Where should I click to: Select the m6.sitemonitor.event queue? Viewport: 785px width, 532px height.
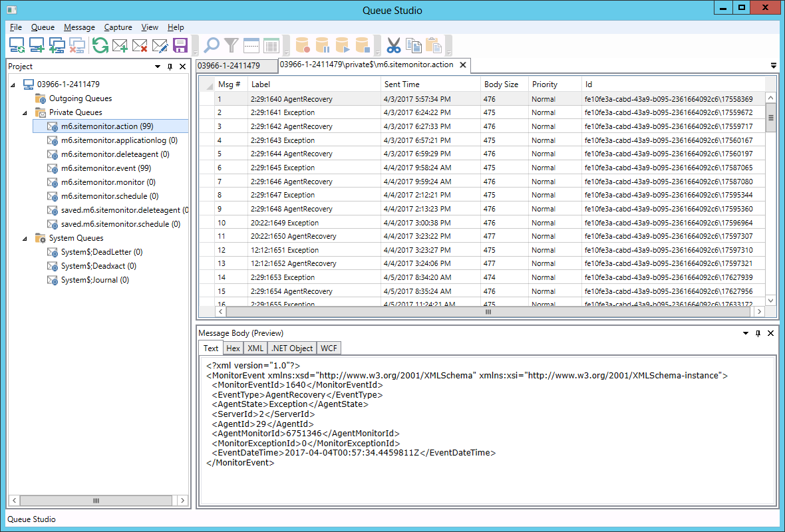click(x=106, y=168)
